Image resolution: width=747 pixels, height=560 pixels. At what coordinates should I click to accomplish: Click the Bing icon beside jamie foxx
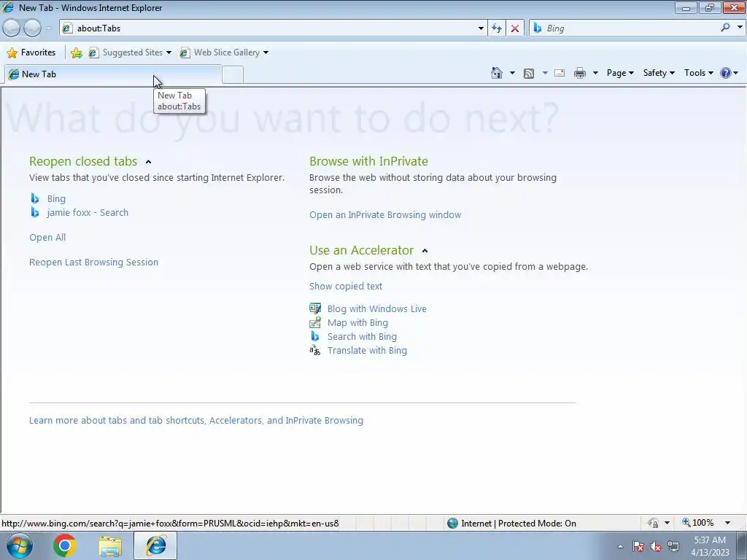(x=35, y=212)
